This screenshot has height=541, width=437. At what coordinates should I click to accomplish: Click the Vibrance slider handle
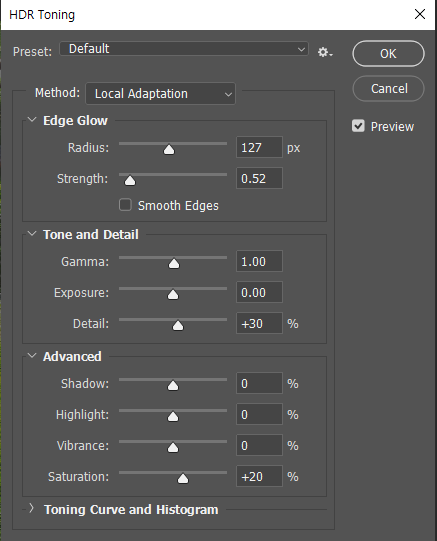(173, 447)
